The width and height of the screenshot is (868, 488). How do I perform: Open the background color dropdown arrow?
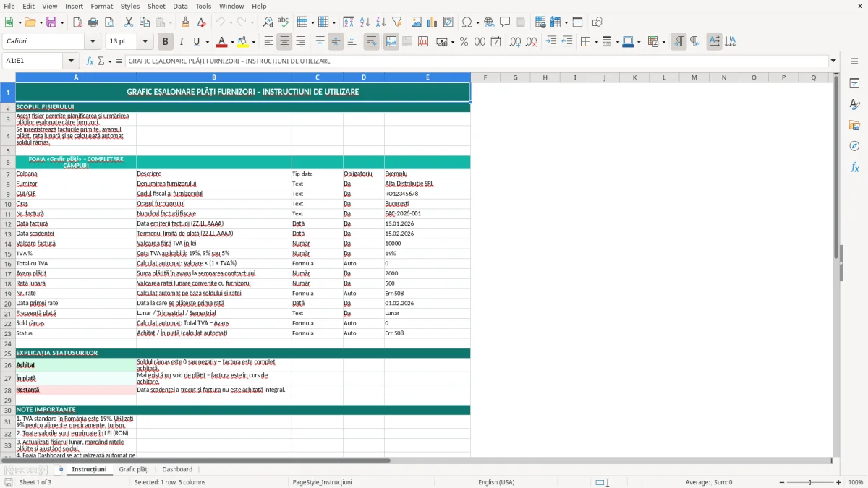pyautogui.click(x=254, y=42)
